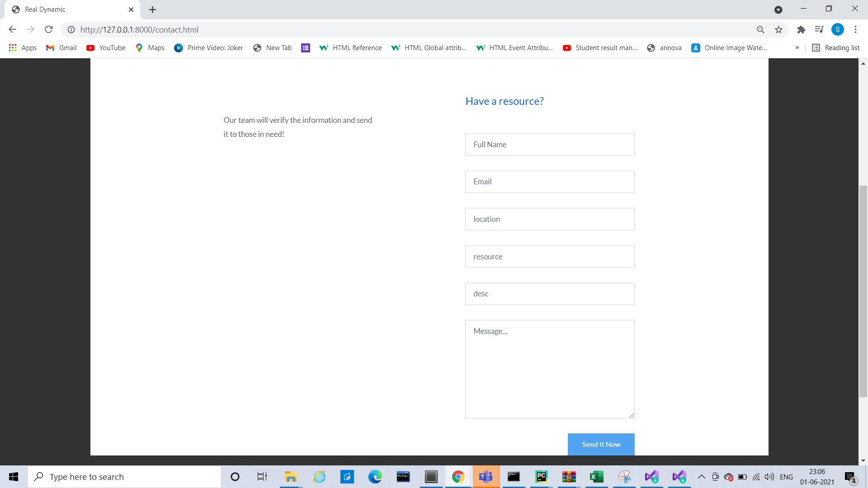Open the Extensions puzzle icon
Image resolution: width=868 pixels, height=488 pixels.
[x=801, y=29]
